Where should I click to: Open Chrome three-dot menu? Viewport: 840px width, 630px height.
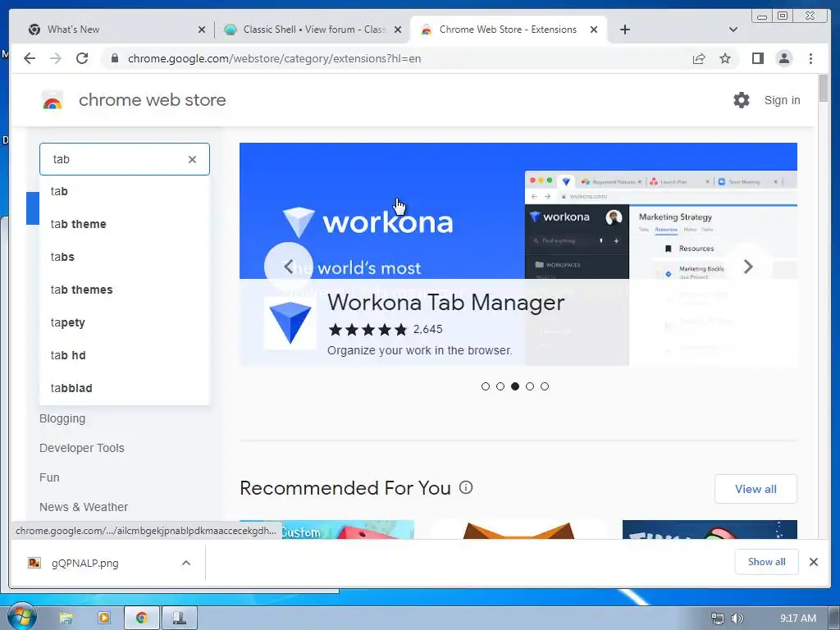point(810,58)
